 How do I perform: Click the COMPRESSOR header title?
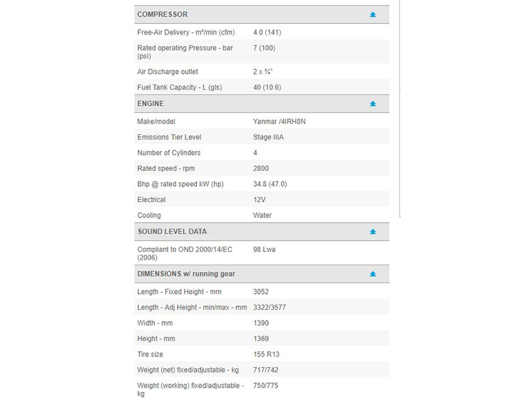162,15
